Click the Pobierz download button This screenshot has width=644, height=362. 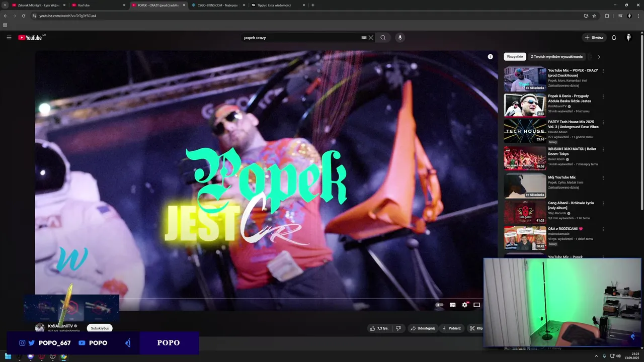click(451, 328)
